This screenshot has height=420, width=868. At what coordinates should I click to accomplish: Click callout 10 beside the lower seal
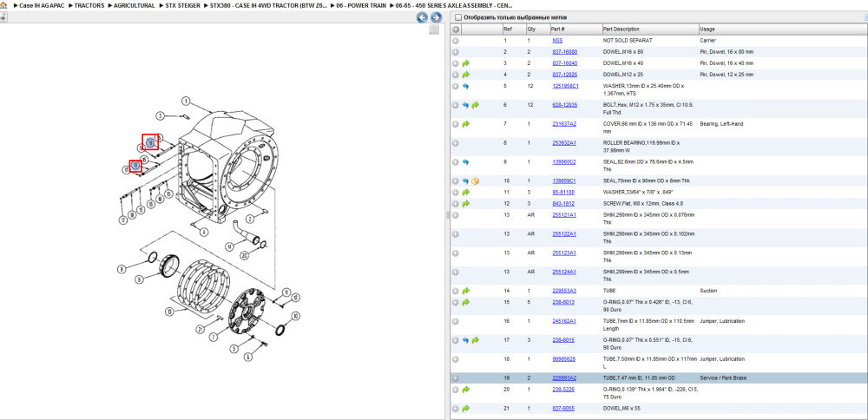pos(296,316)
